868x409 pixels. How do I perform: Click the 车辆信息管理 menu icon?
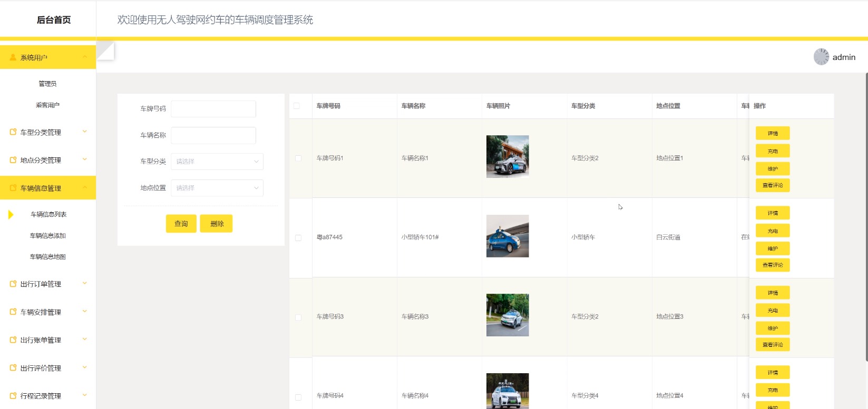click(x=13, y=188)
